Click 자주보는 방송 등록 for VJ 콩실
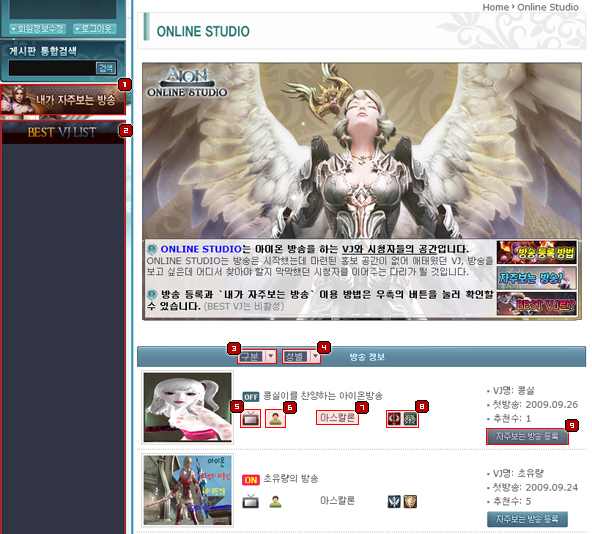This screenshot has width=592, height=534. click(x=527, y=437)
